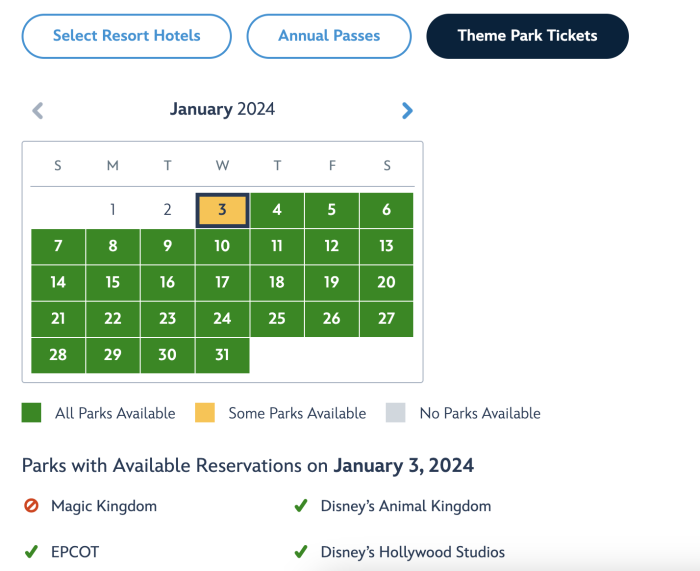This screenshot has height=571, width=700.
Task: Click the January 2024 month heading
Action: (222, 109)
